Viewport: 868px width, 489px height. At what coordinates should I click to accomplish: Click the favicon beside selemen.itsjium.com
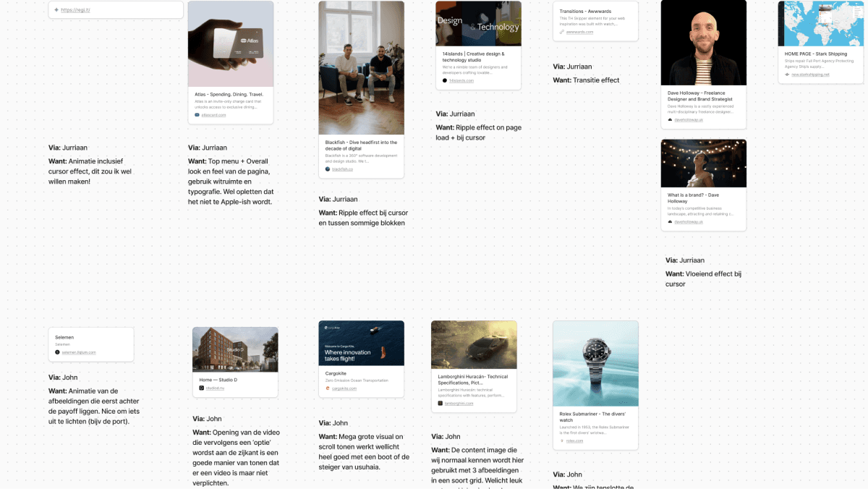pos(58,352)
